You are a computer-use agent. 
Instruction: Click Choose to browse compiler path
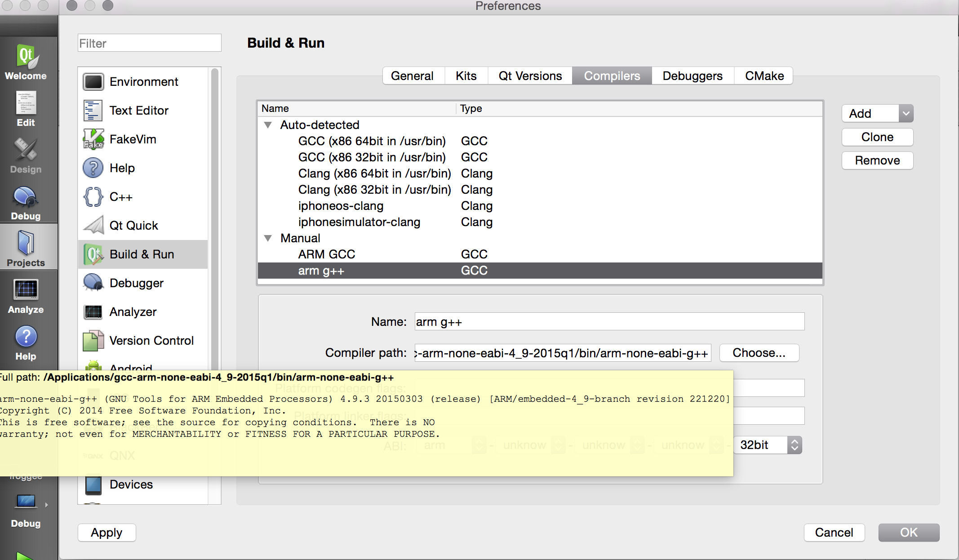(x=759, y=353)
